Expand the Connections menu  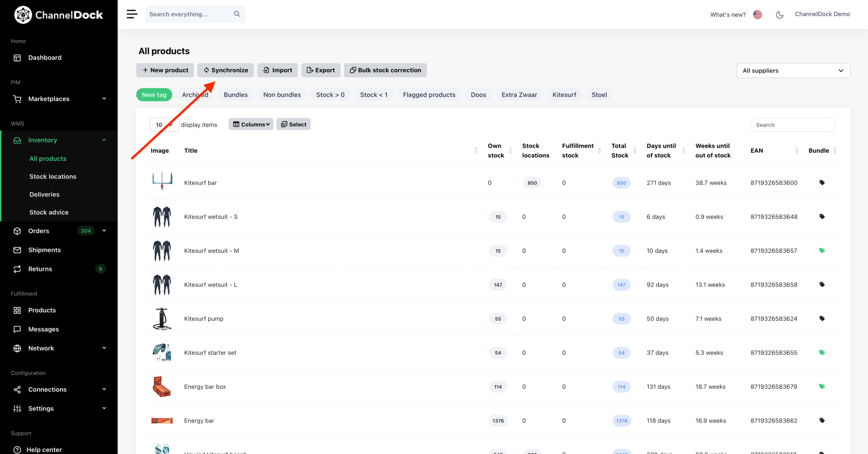click(x=59, y=389)
